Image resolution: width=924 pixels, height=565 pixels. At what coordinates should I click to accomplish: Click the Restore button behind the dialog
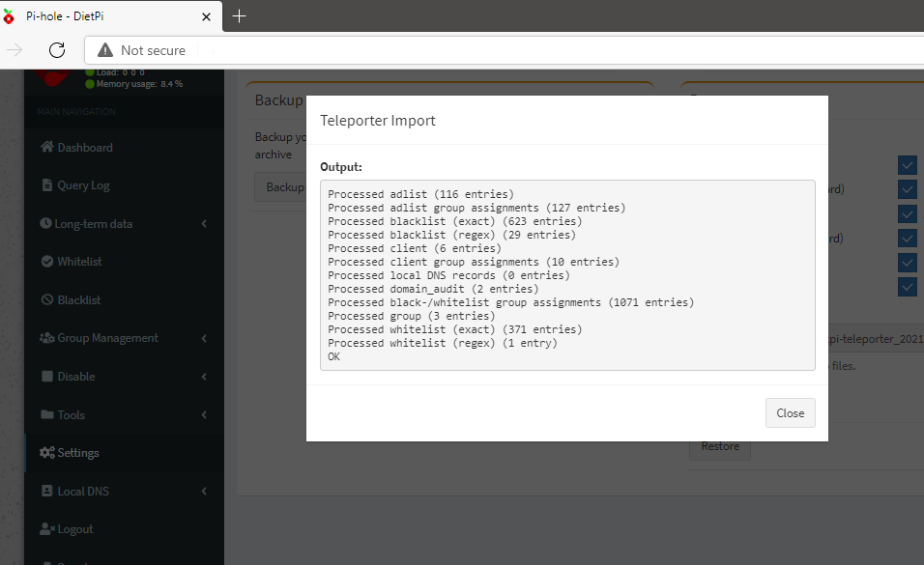pyautogui.click(x=720, y=449)
